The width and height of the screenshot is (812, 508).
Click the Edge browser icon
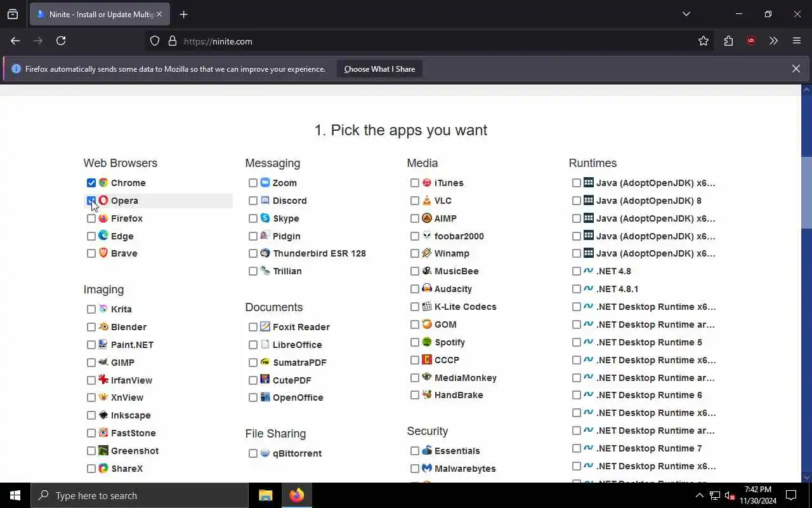coord(103,236)
